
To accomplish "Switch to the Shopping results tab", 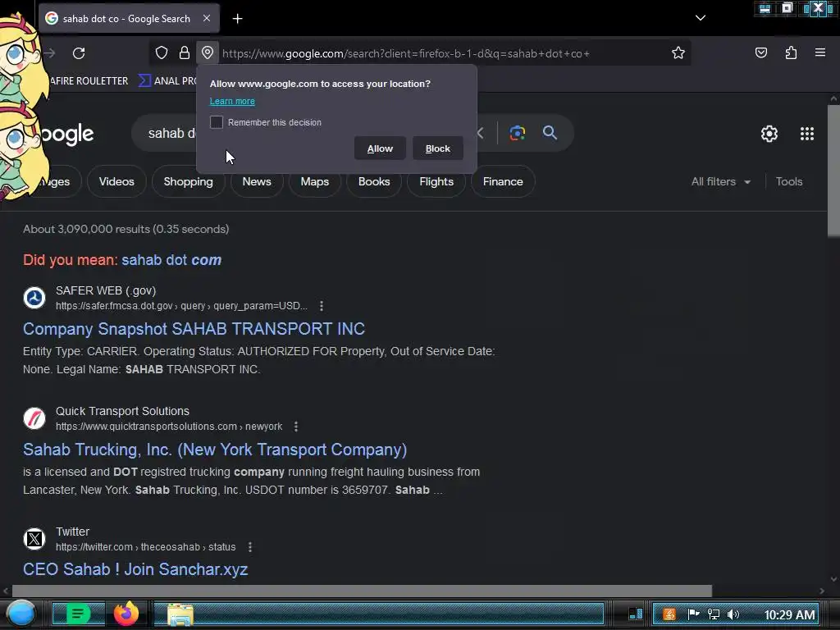I will click(188, 181).
